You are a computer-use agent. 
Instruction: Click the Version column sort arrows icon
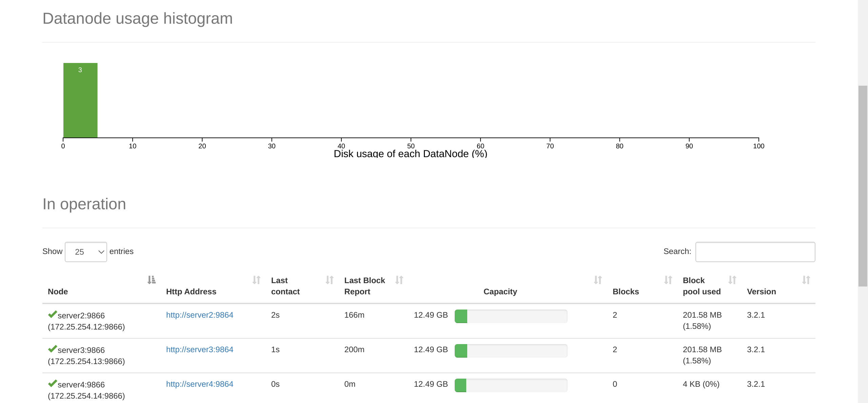[806, 280]
